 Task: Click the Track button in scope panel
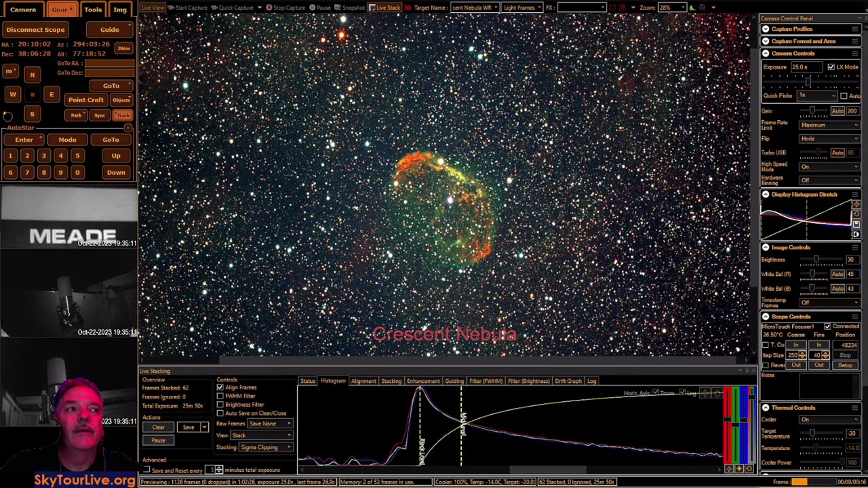click(x=122, y=115)
